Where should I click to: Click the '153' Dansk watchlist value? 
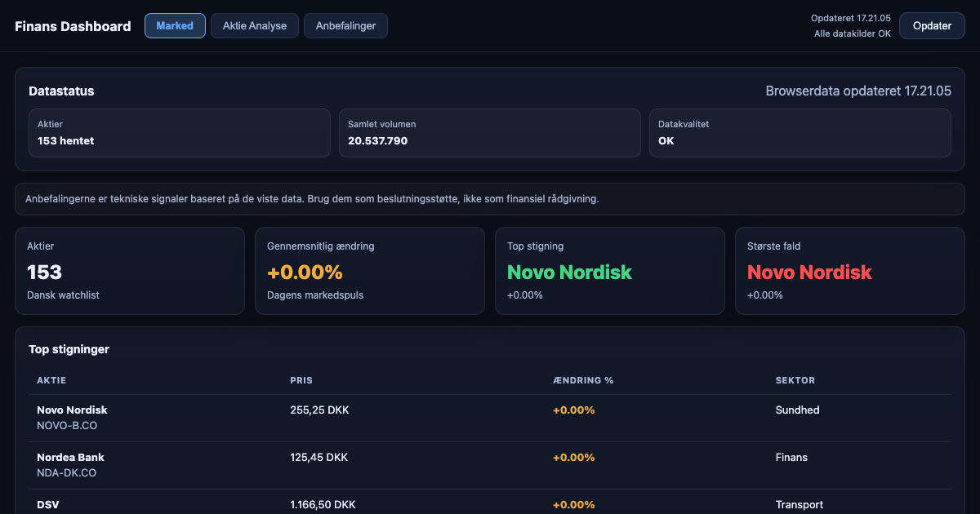tap(44, 272)
